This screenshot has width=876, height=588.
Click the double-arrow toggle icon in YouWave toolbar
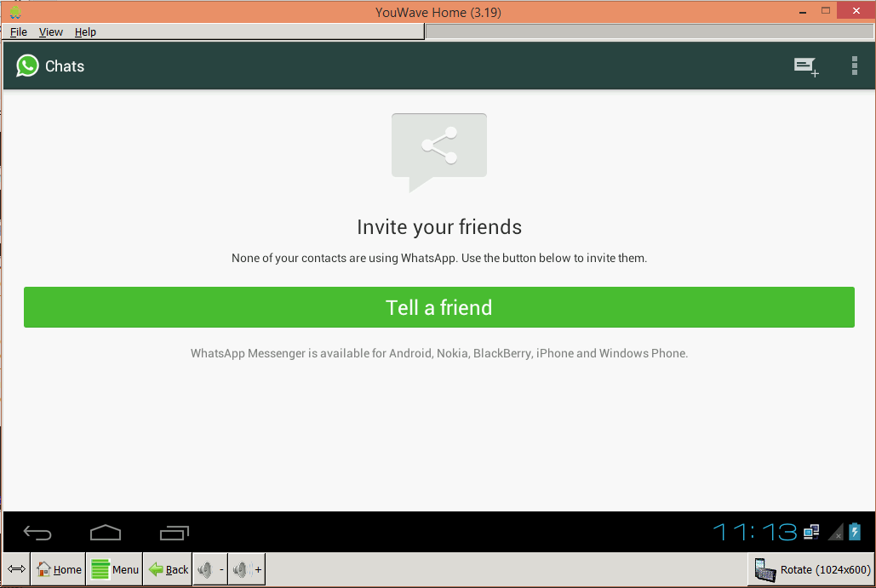pyautogui.click(x=16, y=569)
